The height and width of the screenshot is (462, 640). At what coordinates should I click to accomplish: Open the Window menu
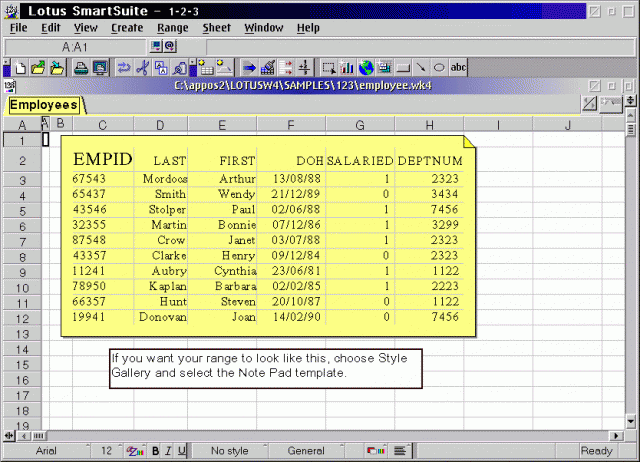[264, 28]
